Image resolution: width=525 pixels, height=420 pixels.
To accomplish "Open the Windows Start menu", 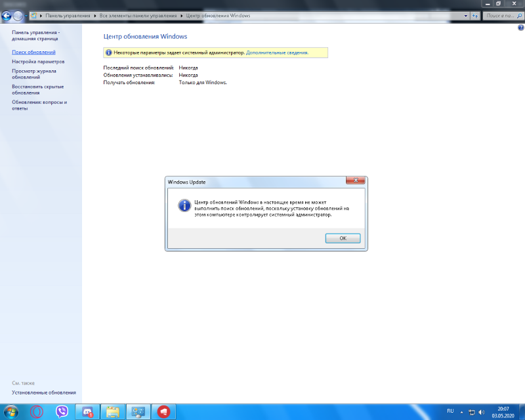I will (x=10, y=412).
